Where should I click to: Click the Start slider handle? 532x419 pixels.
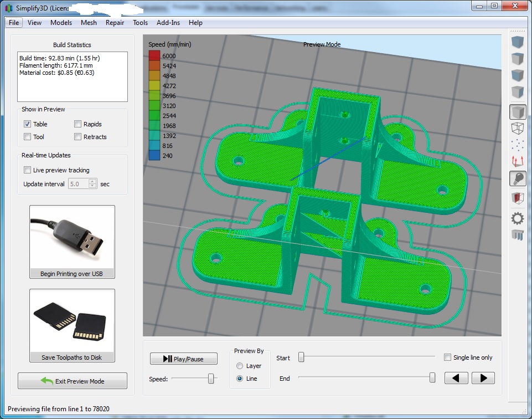(x=301, y=357)
